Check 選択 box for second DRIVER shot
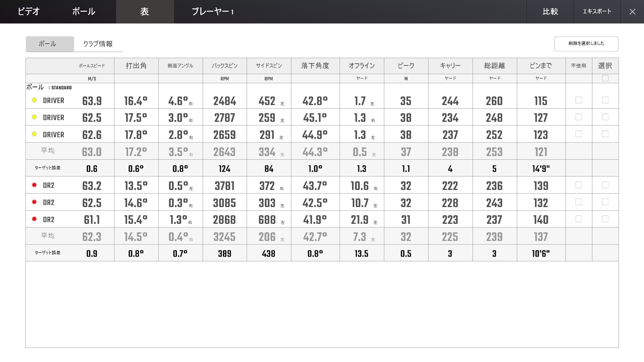The height and width of the screenshot is (362, 644). click(x=605, y=117)
